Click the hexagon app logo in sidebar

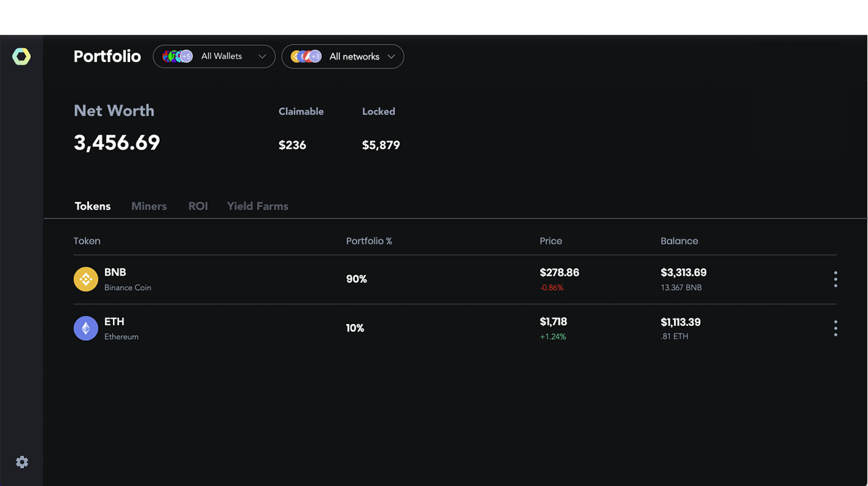(x=22, y=56)
